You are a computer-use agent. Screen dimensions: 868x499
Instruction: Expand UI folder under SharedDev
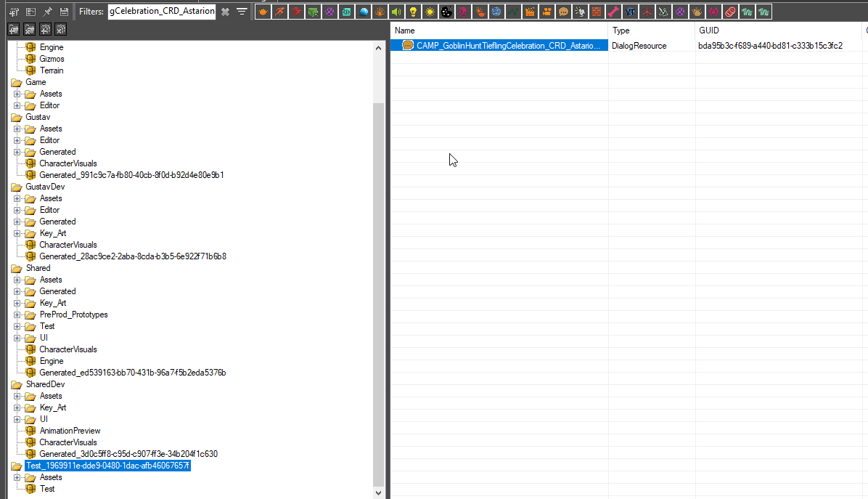pos(17,420)
